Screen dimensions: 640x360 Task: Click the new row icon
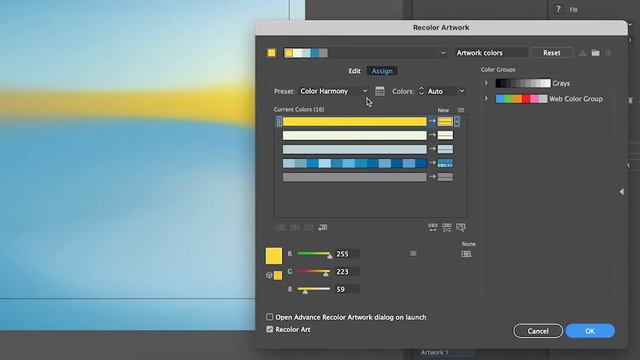pos(322,227)
